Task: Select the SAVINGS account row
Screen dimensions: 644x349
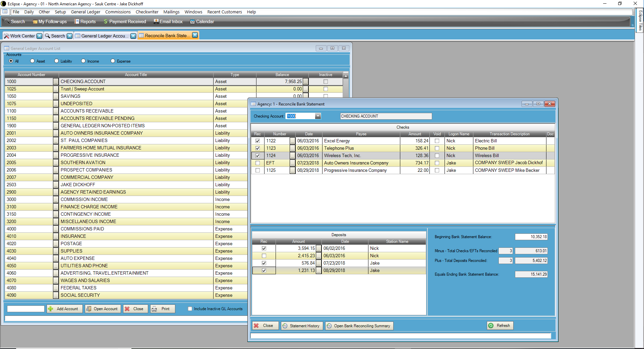Action: pyautogui.click(x=174, y=96)
